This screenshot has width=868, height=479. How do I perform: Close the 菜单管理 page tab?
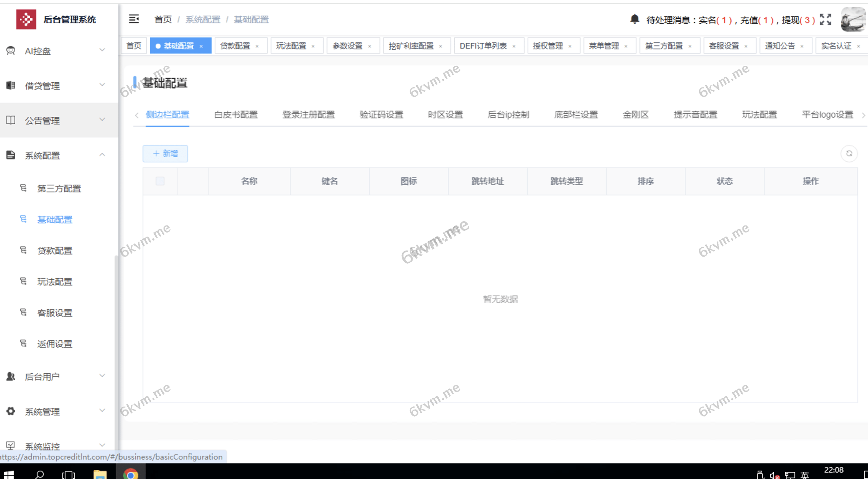point(626,46)
